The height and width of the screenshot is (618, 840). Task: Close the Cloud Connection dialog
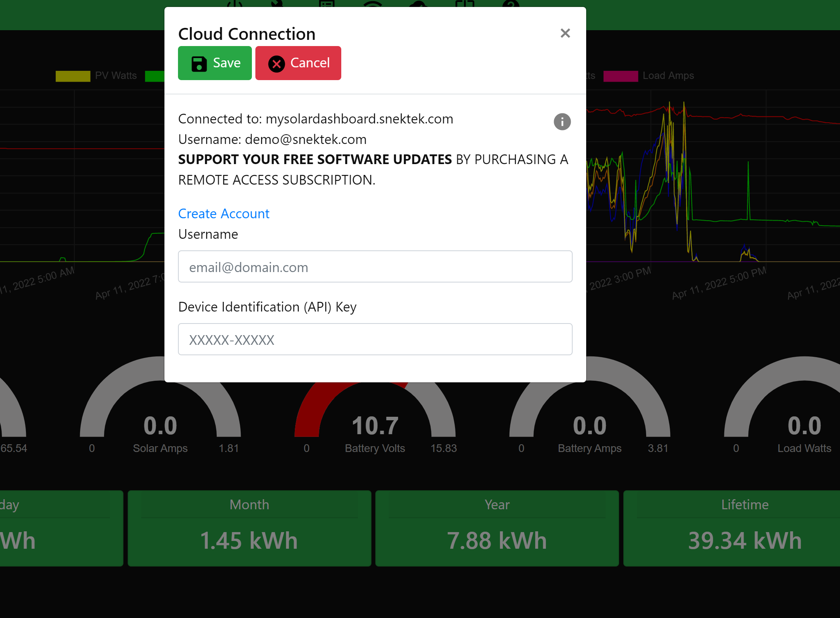[565, 33]
